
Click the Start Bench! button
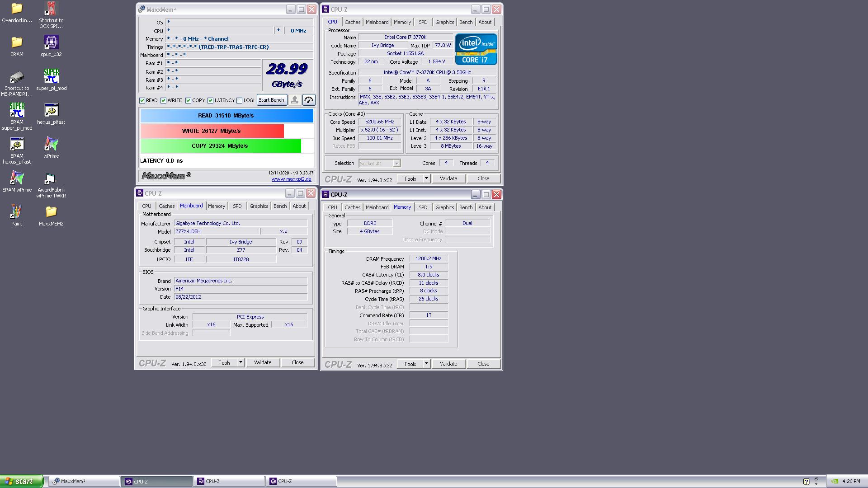coord(272,100)
